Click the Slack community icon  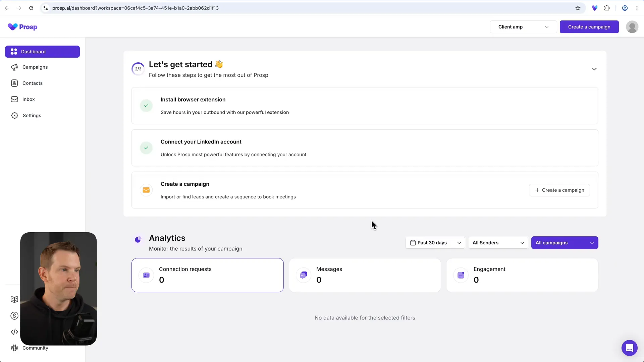14,348
